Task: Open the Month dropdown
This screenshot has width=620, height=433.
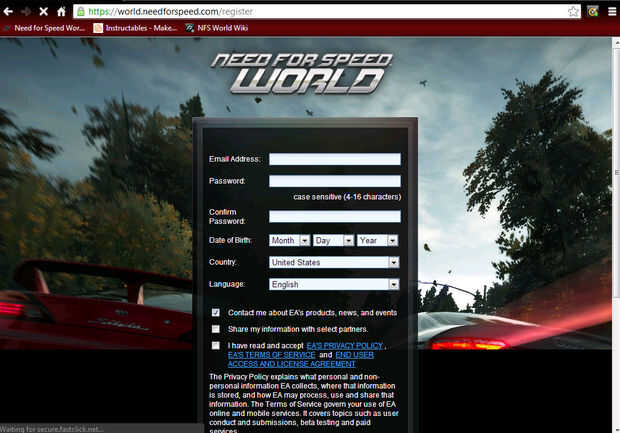Action: point(289,240)
